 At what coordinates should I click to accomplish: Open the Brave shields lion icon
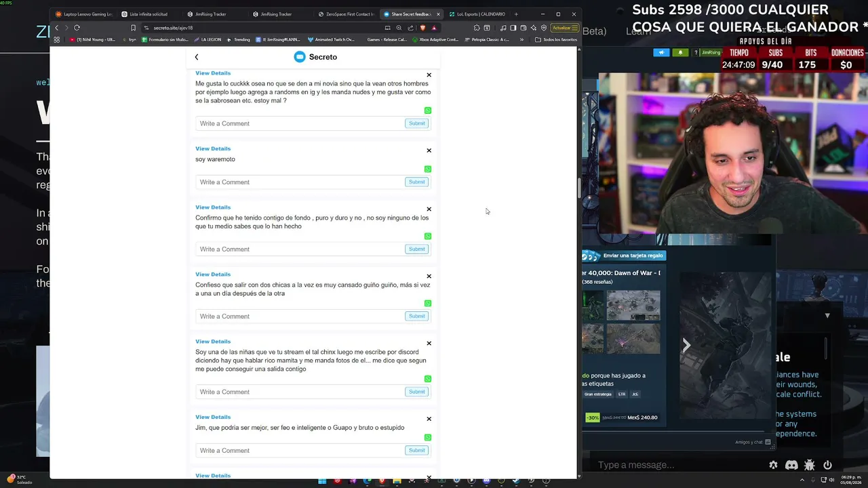click(x=422, y=28)
